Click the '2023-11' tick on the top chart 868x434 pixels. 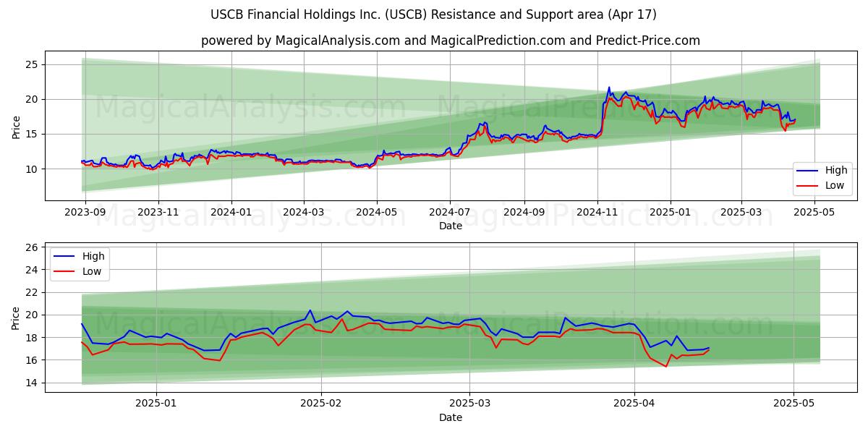[x=158, y=212]
